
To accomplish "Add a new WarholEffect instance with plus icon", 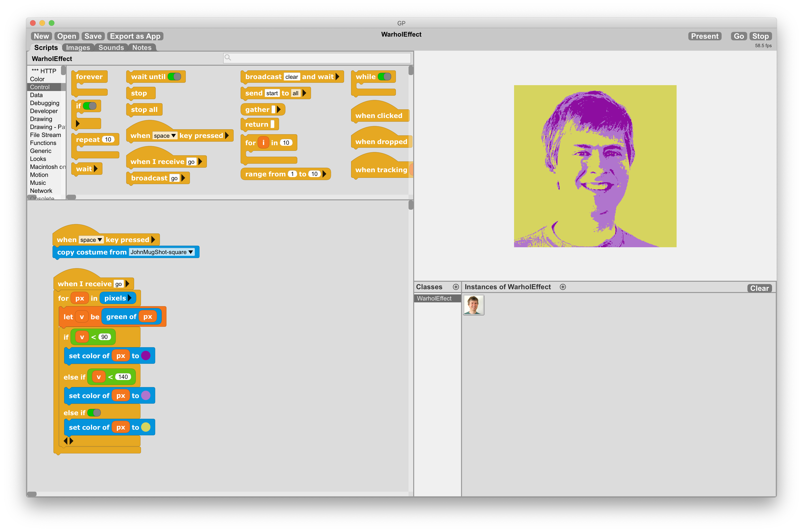I will point(562,287).
